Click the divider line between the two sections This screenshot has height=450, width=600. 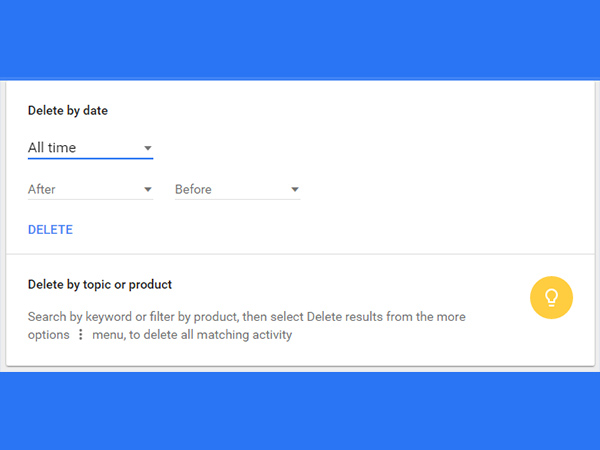[x=300, y=254]
